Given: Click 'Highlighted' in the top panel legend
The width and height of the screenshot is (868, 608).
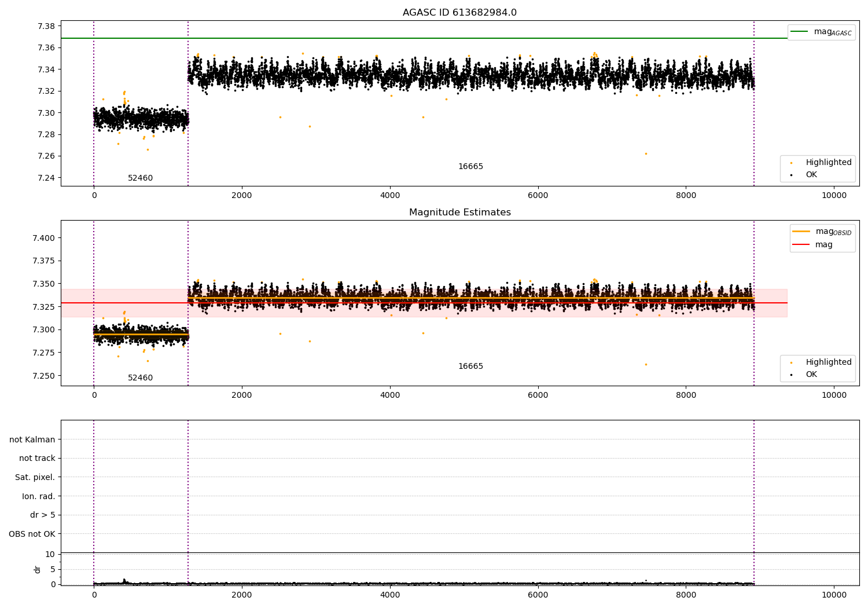Looking at the screenshot, I should click(x=829, y=162).
